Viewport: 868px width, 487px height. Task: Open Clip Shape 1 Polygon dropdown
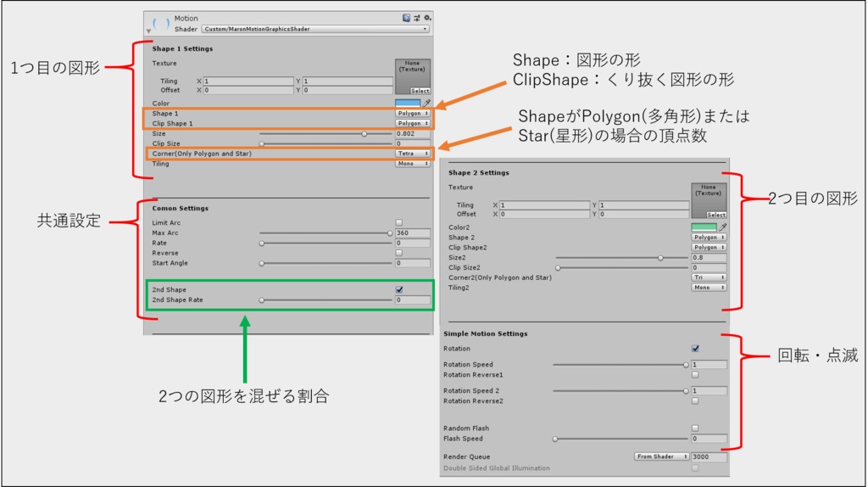tap(413, 123)
